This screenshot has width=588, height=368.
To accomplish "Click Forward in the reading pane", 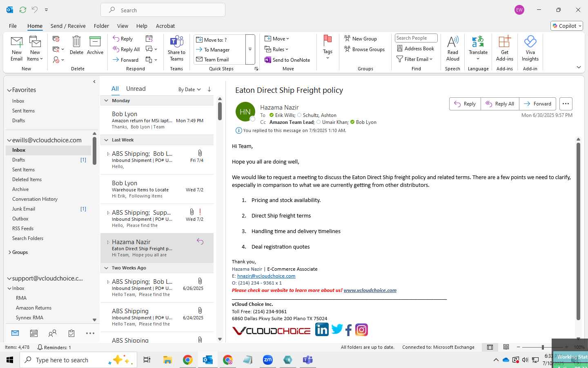I will coord(537,104).
